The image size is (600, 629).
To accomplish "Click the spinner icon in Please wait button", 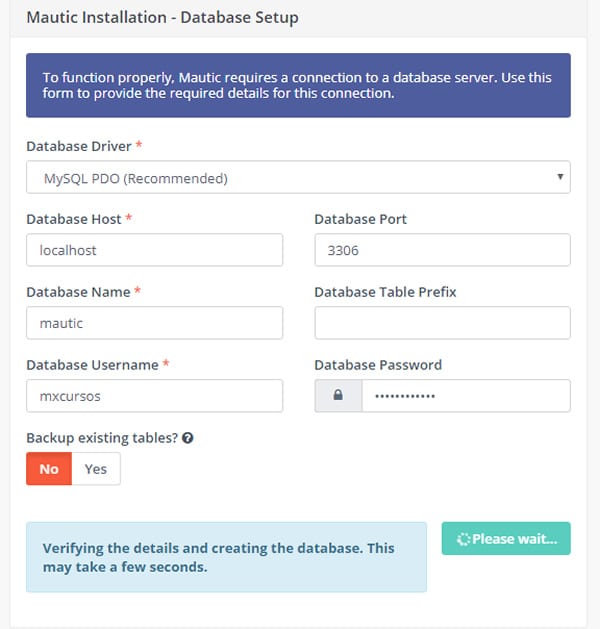I will tap(463, 539).
